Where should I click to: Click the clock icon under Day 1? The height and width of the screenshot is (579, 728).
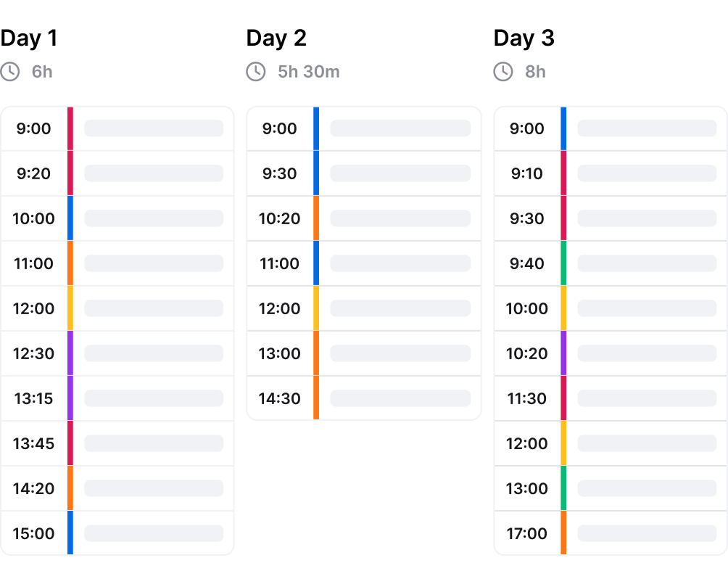point(10,72)
